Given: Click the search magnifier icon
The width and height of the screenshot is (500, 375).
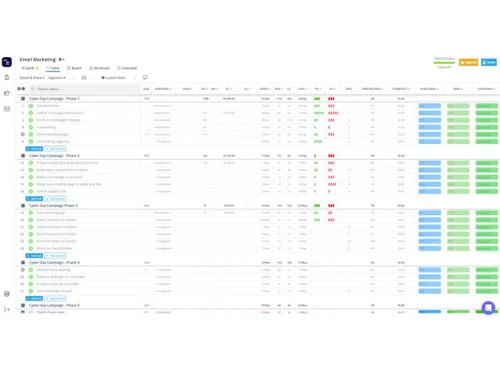Looking at the screenshot, I should pos(33,89).
